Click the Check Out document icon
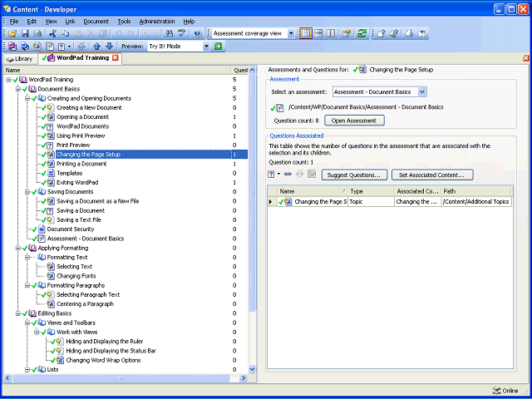The image size is (532, 399). pos(409,33)
